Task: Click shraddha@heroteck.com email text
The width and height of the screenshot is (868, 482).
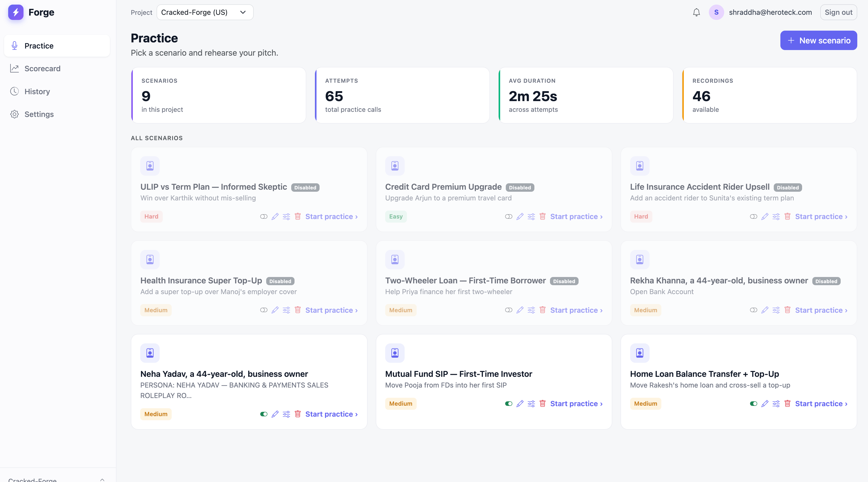Action: tap(770, 13)
